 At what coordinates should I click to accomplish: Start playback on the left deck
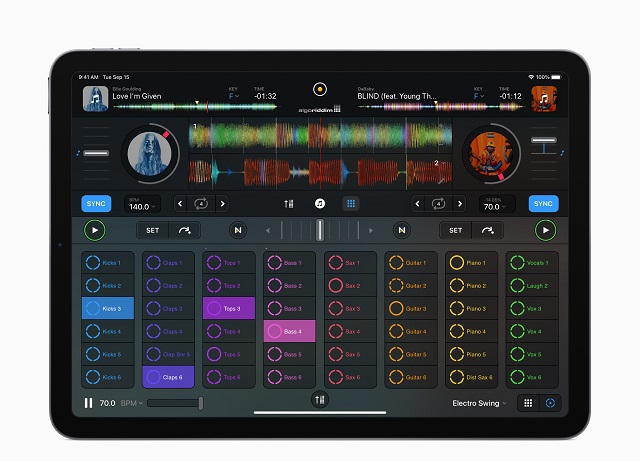pyautogui.click(x=95, y=230)
